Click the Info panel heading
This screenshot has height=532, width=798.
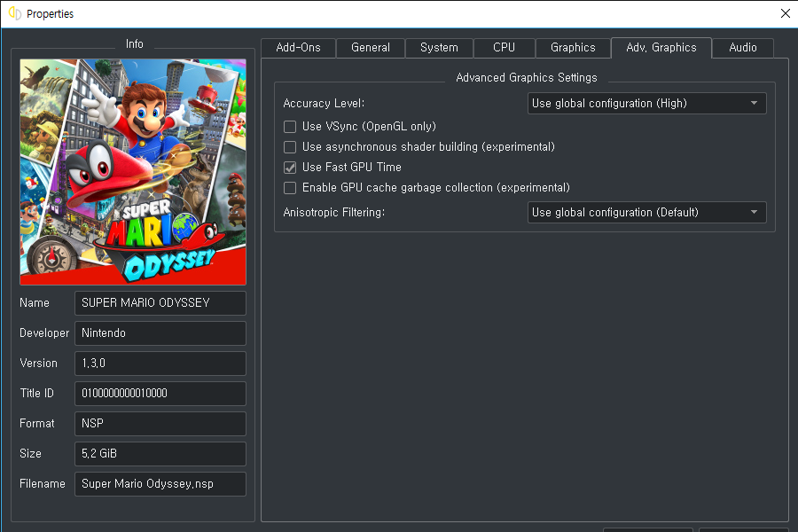pos(135,44)
